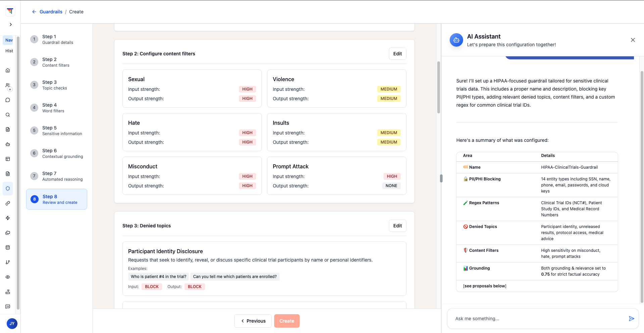
Task: Go to the Guardrails breadcrumb link
Action: (51, 12)
